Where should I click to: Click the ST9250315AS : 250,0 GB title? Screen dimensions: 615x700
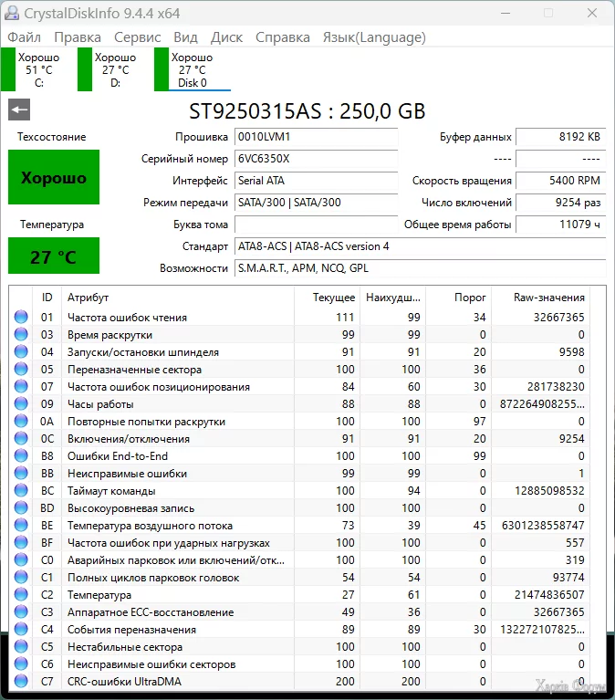[307, 111]
